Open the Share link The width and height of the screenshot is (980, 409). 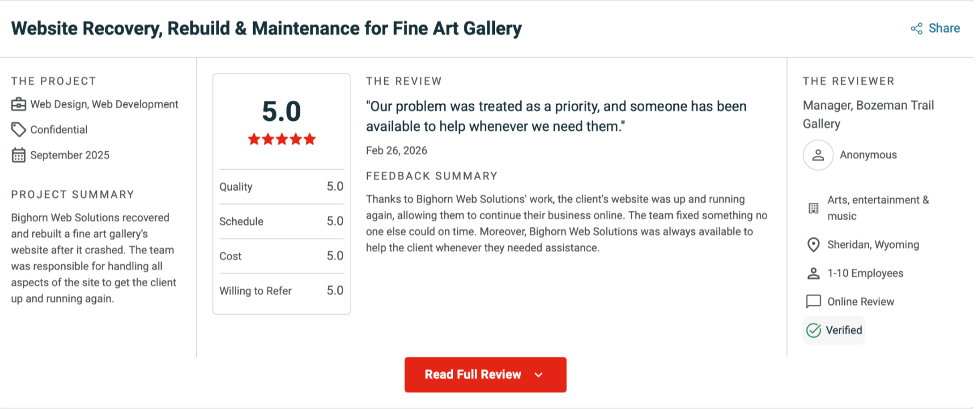click(944, 28)
